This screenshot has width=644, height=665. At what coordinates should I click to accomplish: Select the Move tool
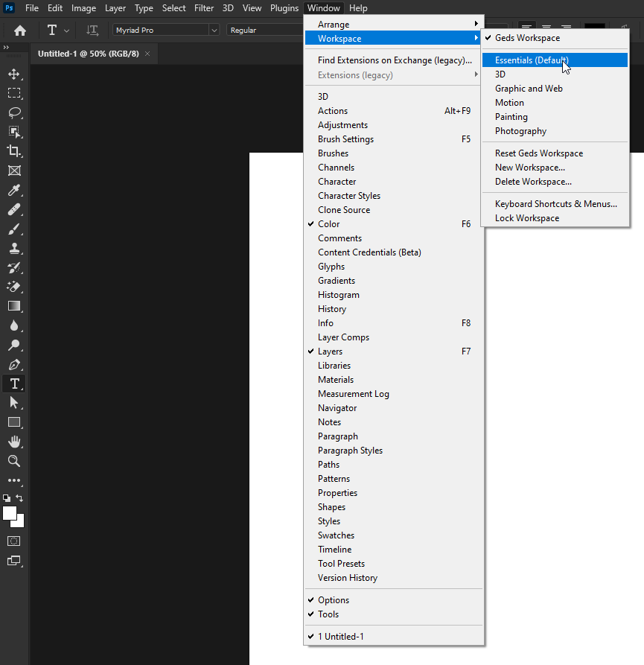pyautogui.click(x=14, y=74)
